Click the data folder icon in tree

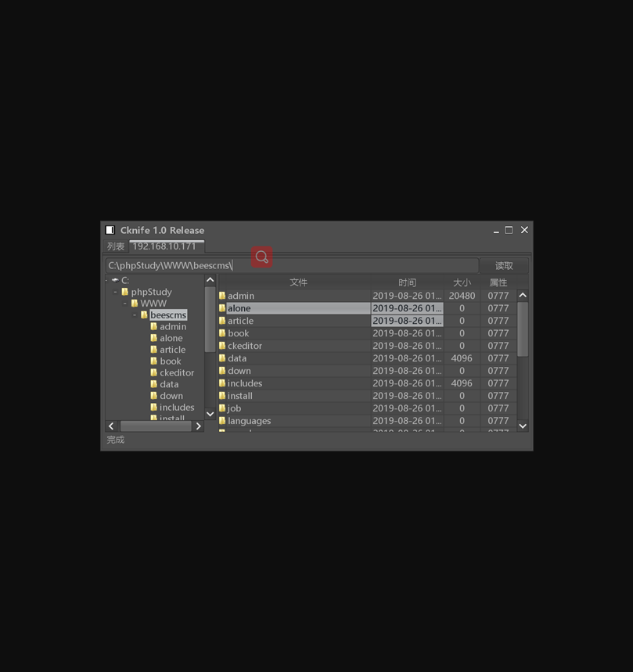(153, 384)
